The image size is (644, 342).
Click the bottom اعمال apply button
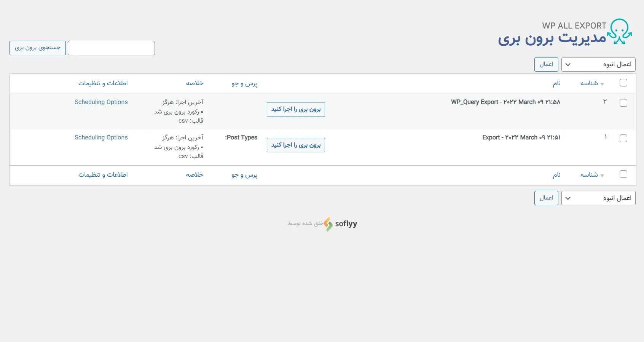click(x=546, y=198)
